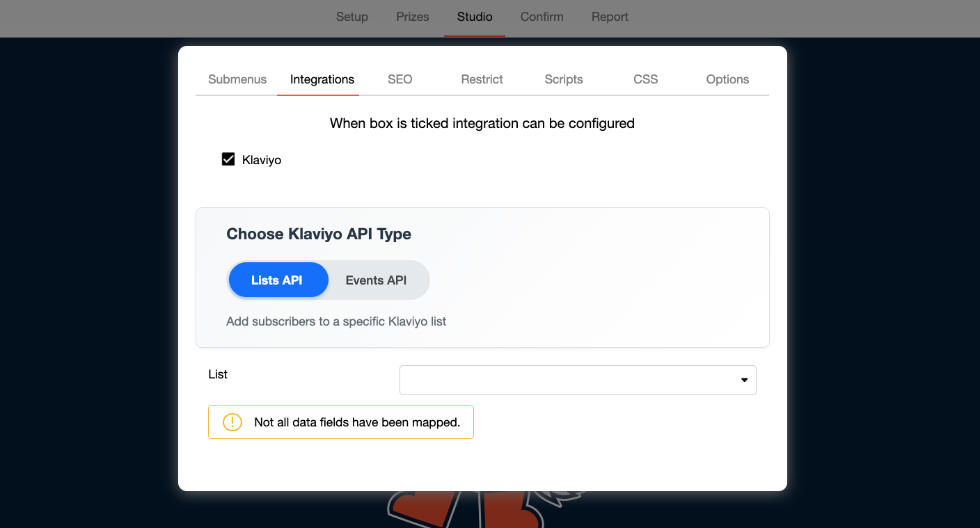This screenshot has height=528, width=980.
Task: Select the Studio tab
Action: 475,17
